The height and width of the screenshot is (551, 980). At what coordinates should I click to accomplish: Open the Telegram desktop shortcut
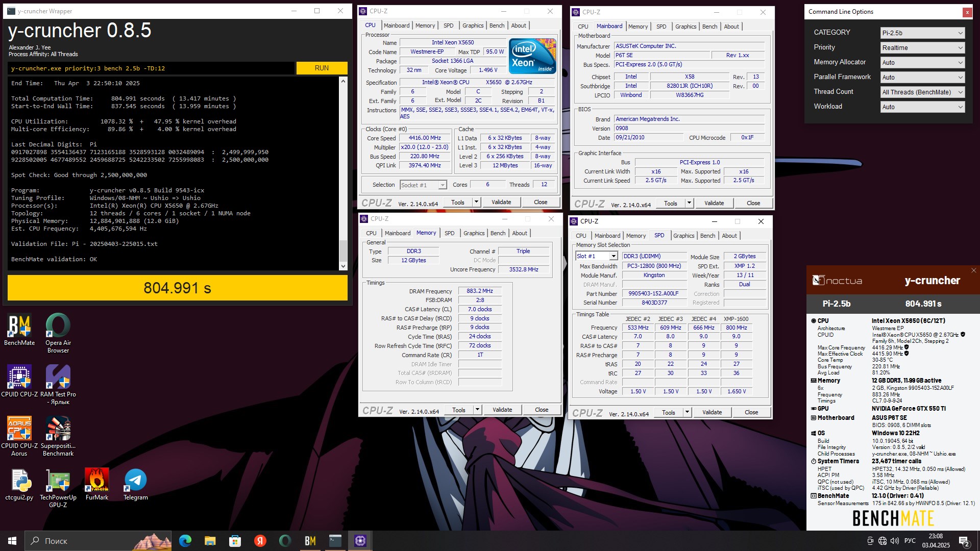(136, 484)
